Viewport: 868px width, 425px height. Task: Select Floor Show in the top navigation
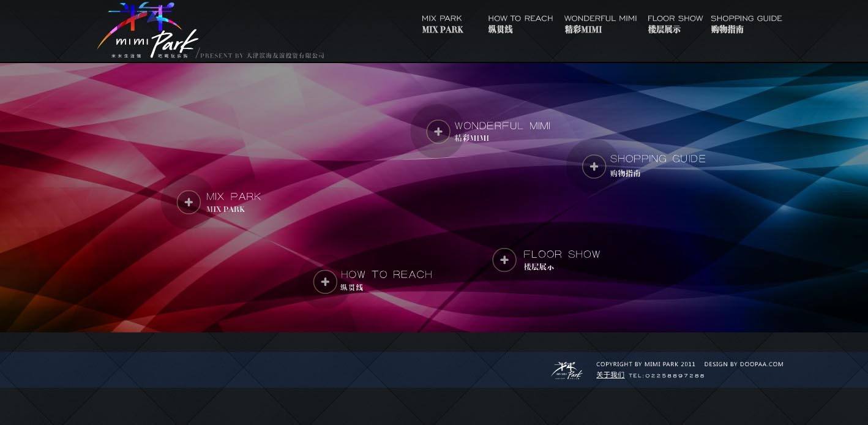point(675,24)
